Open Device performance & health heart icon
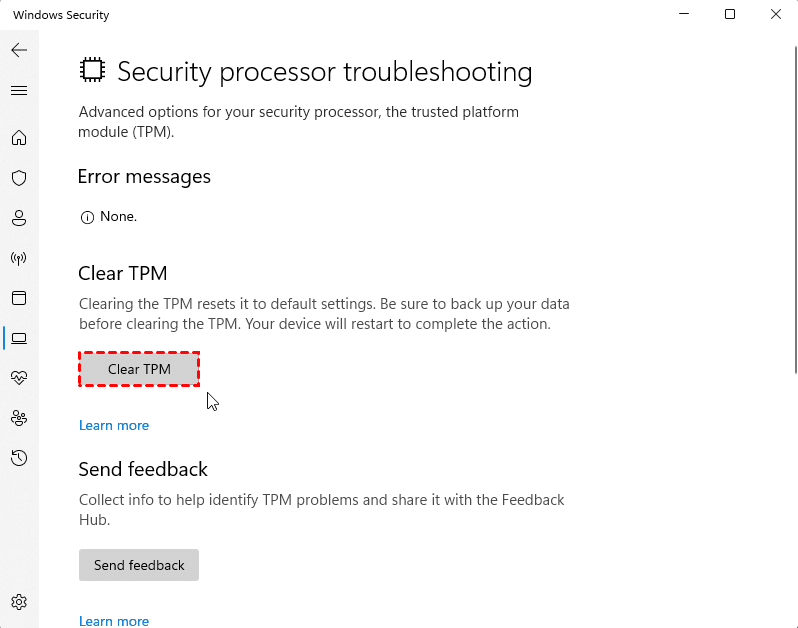The image size is (798, 628). pos(19,378)
